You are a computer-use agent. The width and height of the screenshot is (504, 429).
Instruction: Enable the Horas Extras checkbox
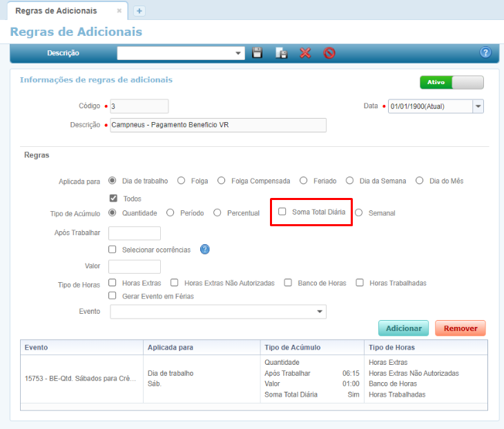click(x=113, y=283)
